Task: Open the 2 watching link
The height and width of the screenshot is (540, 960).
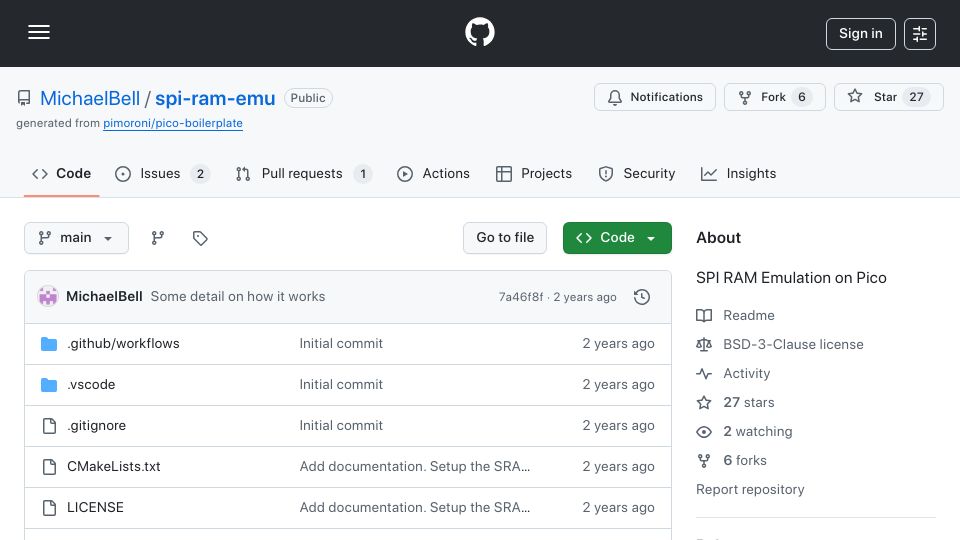Action: point(744,432)
